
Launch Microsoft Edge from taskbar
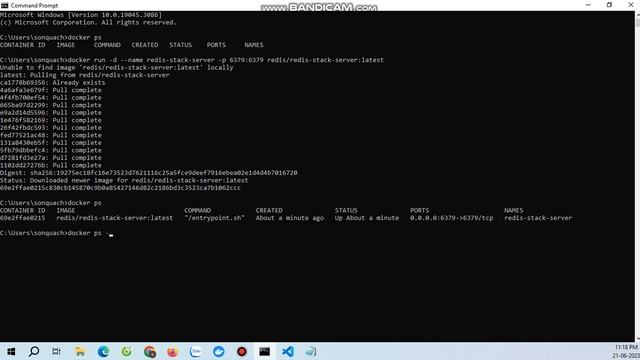click(103, 351)
